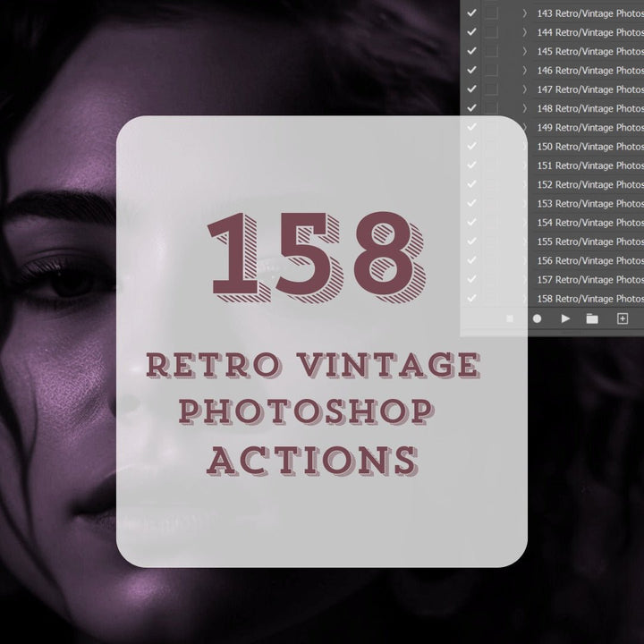Expand action 148 Retro/Vintage chevron

(x=525, y=108)
